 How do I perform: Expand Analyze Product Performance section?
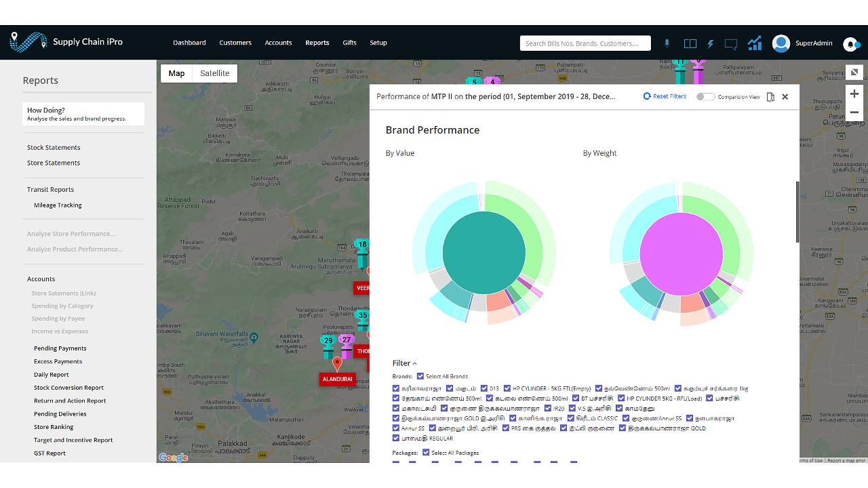click(75, 249)
